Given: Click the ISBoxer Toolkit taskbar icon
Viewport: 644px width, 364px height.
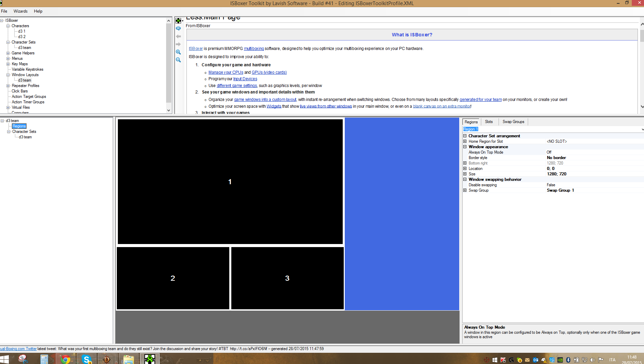Looking at the screenshot, I should coord(149,359).
